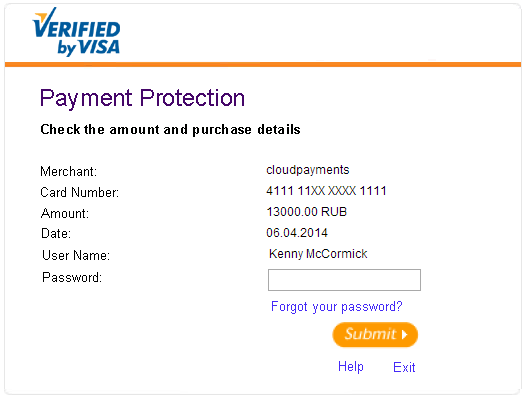Click the 13000.00 RUB amount

(307, 212)
